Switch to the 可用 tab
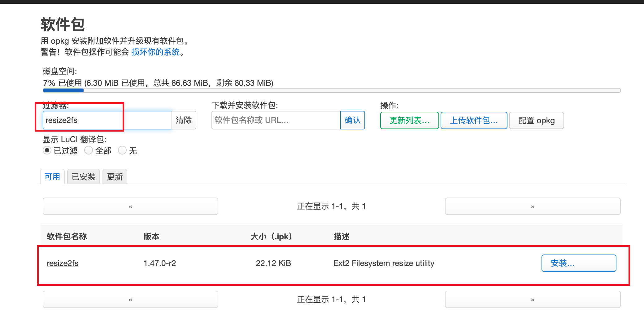644x322 pixels. tap(52, 177)
